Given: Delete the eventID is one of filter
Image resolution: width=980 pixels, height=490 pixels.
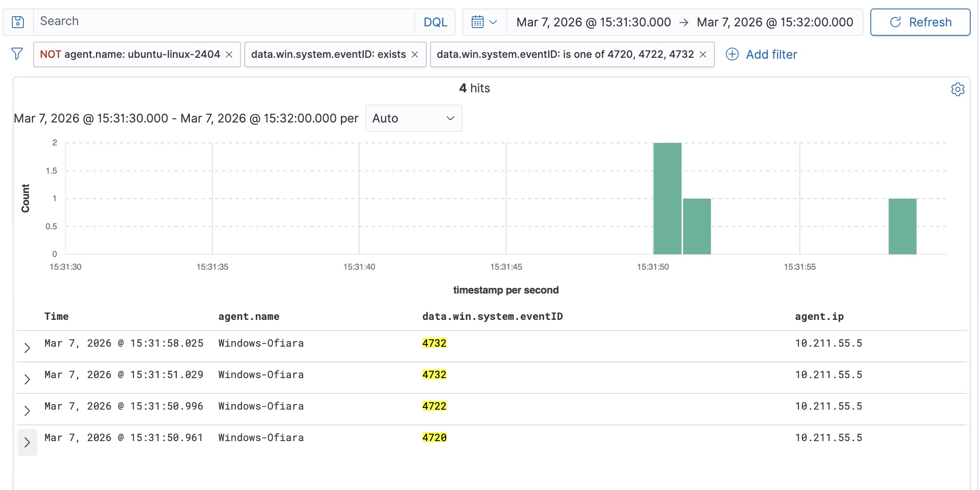Looking at the screenshot, I should [703, 54].
